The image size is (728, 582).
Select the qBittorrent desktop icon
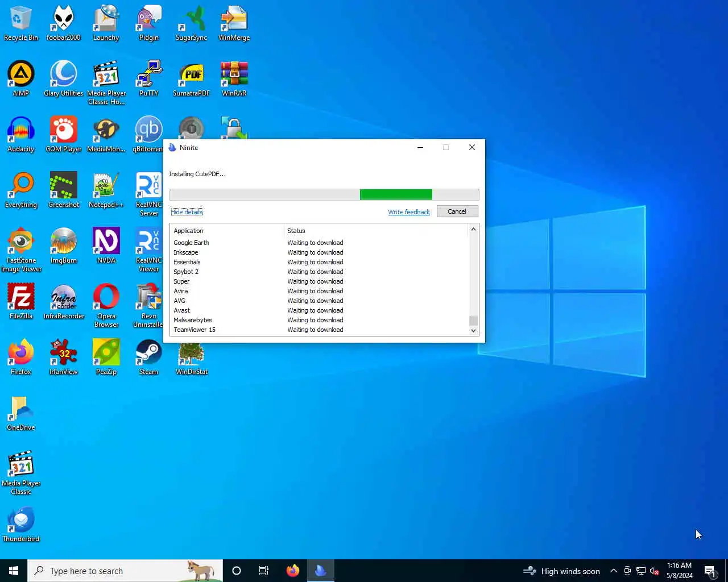pos(148,134)
